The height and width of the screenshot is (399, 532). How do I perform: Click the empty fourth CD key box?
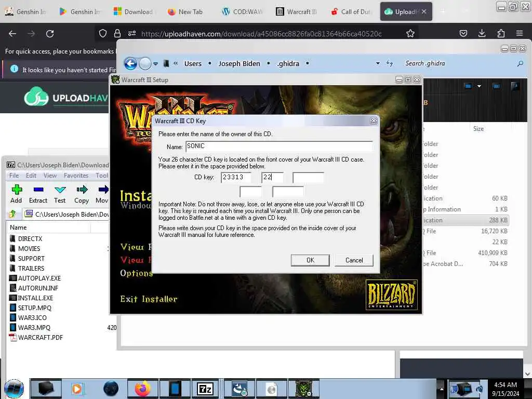point(250,191)
